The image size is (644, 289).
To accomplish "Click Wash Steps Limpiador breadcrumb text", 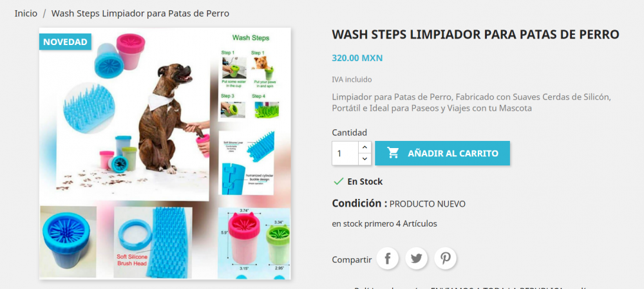I will click(x=140, y=14).
